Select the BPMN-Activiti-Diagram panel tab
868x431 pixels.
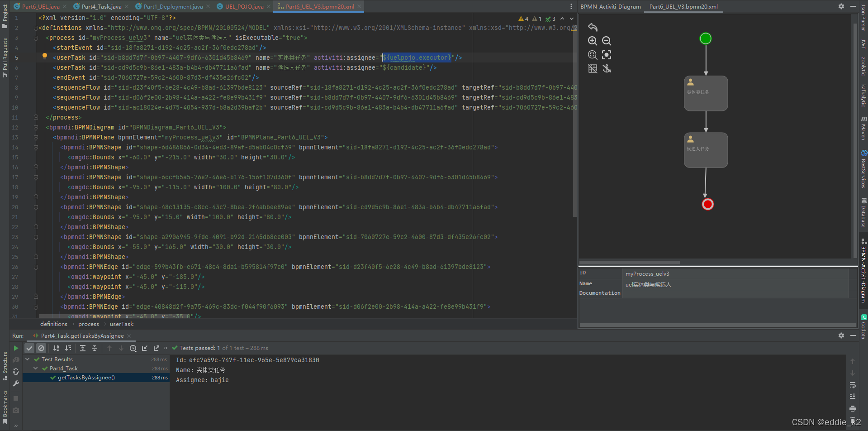[610, 6]
